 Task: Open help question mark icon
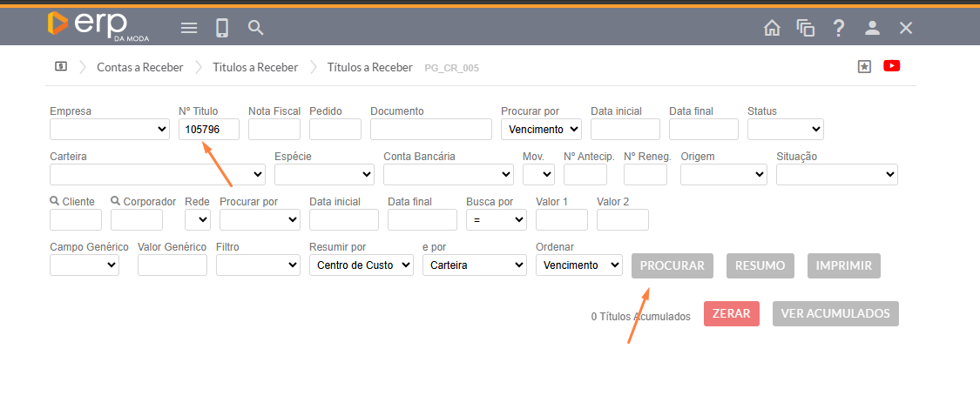[x=839, y=28]
